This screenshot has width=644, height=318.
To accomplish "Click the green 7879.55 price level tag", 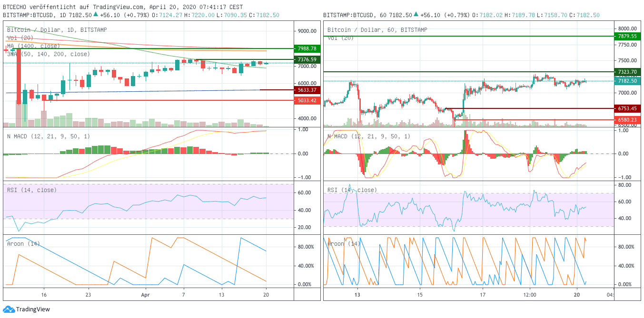I will click(628, 36).
